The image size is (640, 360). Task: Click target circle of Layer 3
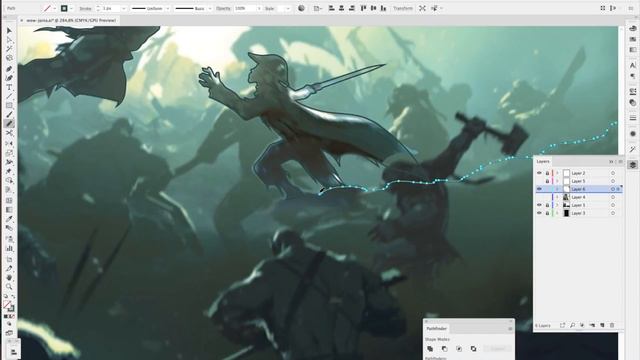(613, 213)
